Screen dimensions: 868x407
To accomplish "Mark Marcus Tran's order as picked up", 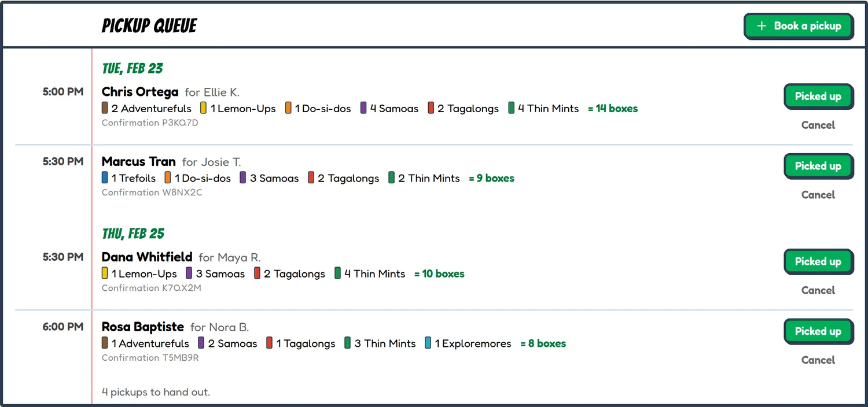I will [x=818, y=166].
